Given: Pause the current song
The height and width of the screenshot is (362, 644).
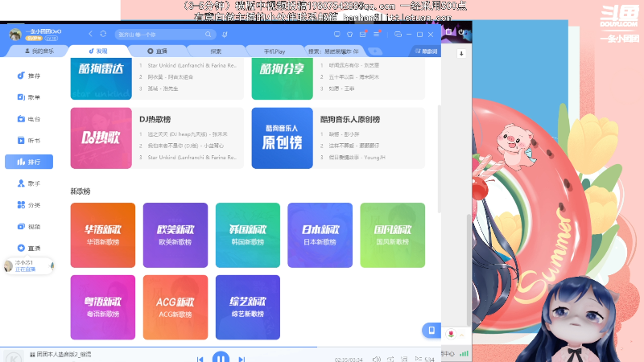Looking at the screenshot, I should pos(221,357).
